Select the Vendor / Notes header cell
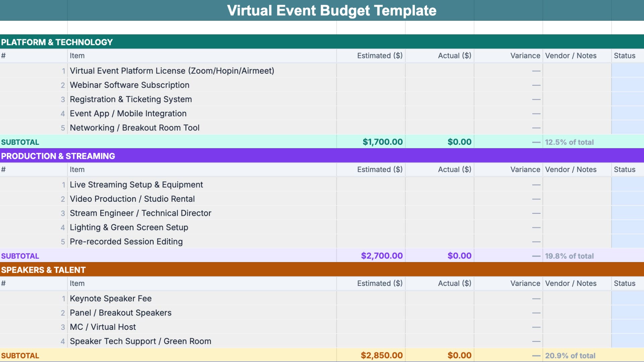Screen dimensions: 644x362 tap(571, 56)
